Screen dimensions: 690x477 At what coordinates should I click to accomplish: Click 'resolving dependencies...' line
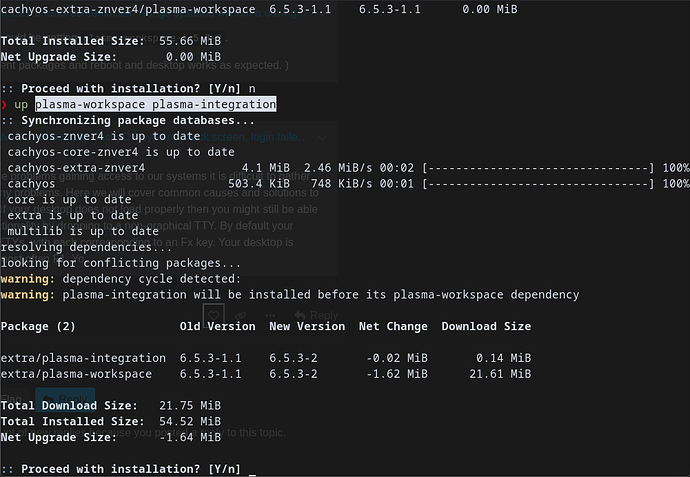click(87, 247)
